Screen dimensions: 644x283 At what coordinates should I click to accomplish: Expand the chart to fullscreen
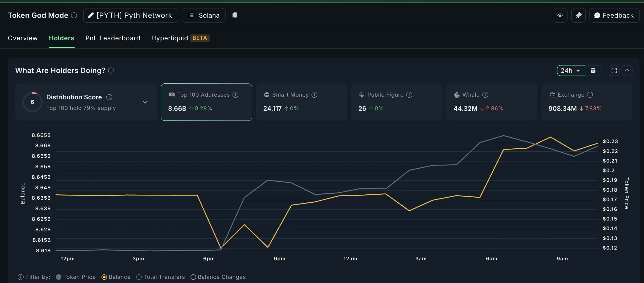pyautogui.click(x=614, y=71)
